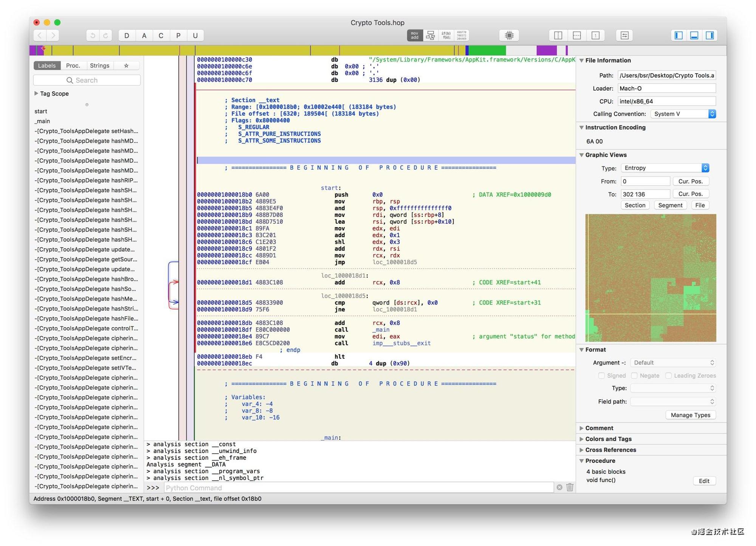Open the graphic view Type Entropy dropdown

(665, 168)
